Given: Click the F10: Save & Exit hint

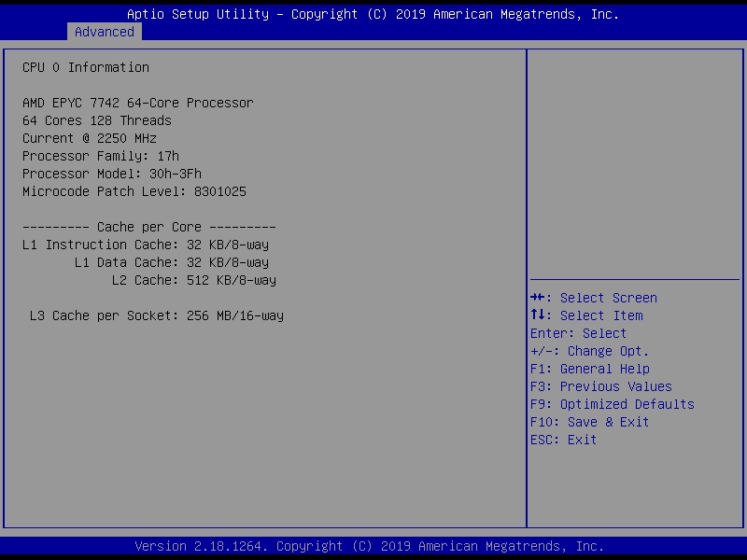Looking at the screenshot, I should (x=589, y=422).
